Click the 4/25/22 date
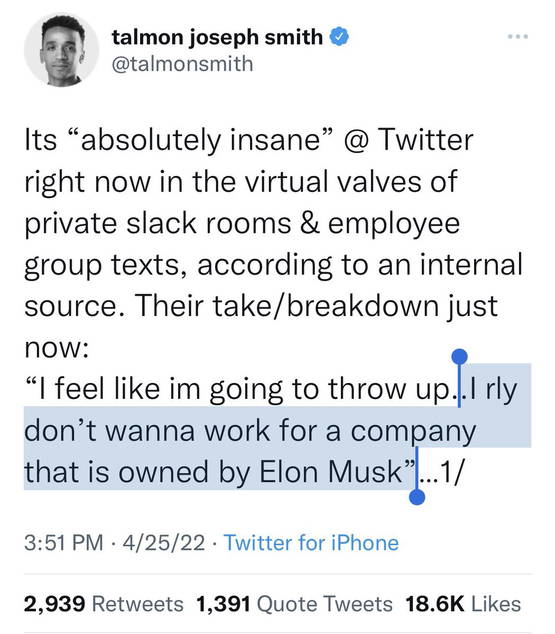 tap(164, 543)
